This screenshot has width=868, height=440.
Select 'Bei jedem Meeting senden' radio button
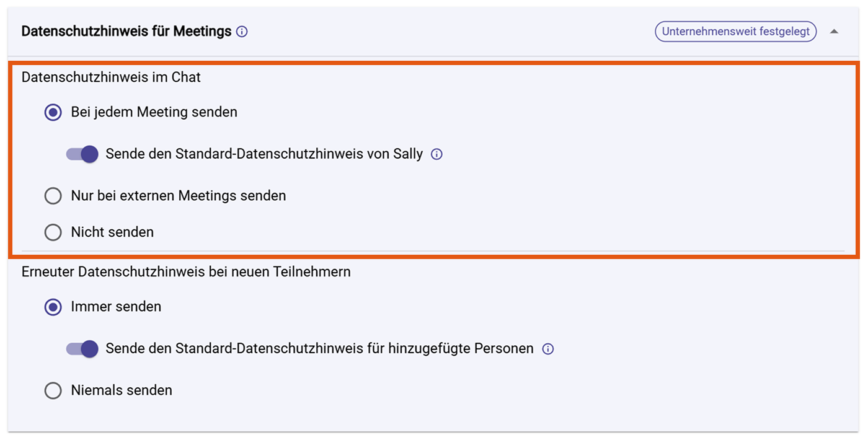click(53, 112)
